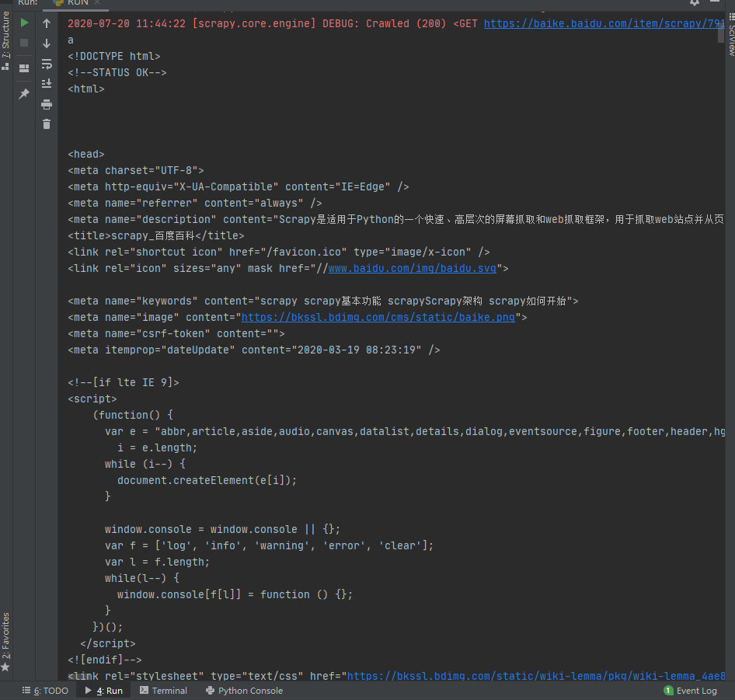Open the Terminal tool window
The width and height of the screenshot is (735, 700).
coord(164,691)
